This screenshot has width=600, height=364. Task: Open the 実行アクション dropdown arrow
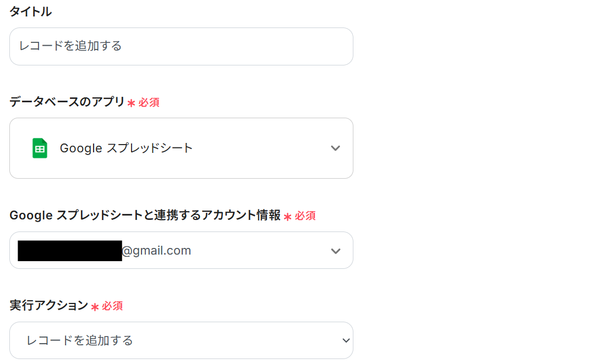pos(346,340)
